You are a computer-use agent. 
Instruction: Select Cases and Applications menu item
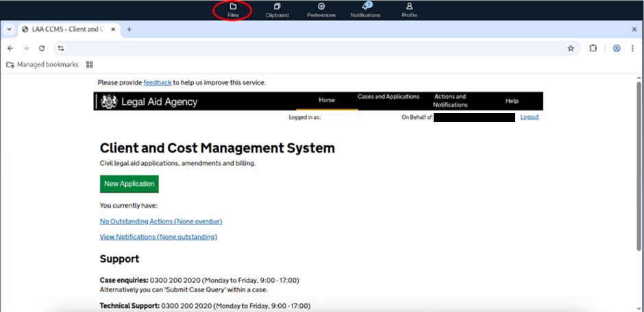pyautogui.click(x=388, y=97)
